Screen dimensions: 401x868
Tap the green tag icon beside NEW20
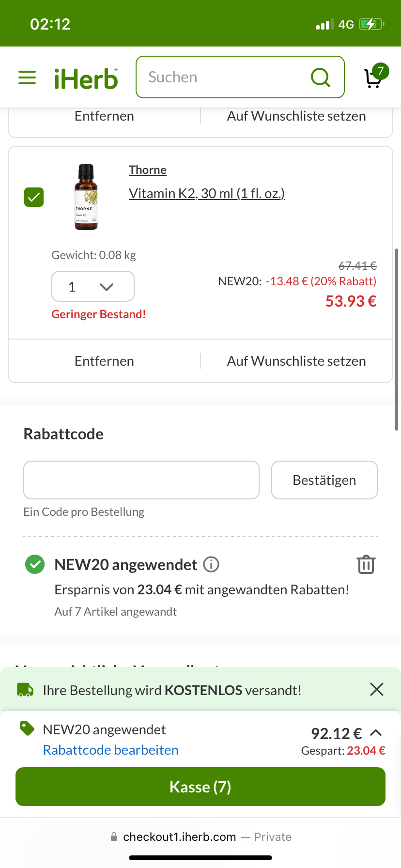27,728
